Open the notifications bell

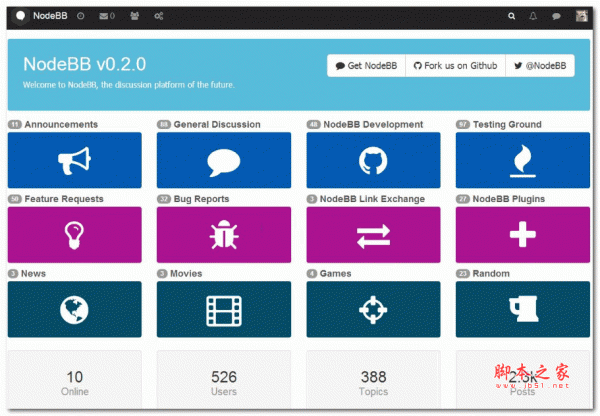[x=533, y=16]
